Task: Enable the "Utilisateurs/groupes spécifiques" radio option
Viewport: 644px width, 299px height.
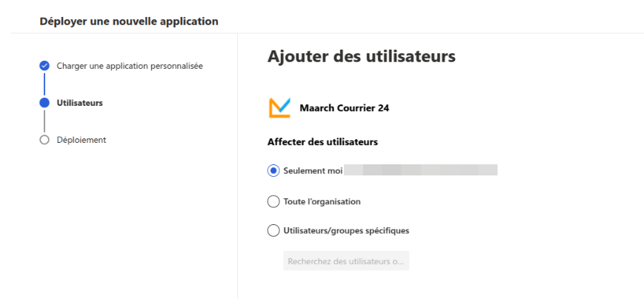Action: (273, 230)
